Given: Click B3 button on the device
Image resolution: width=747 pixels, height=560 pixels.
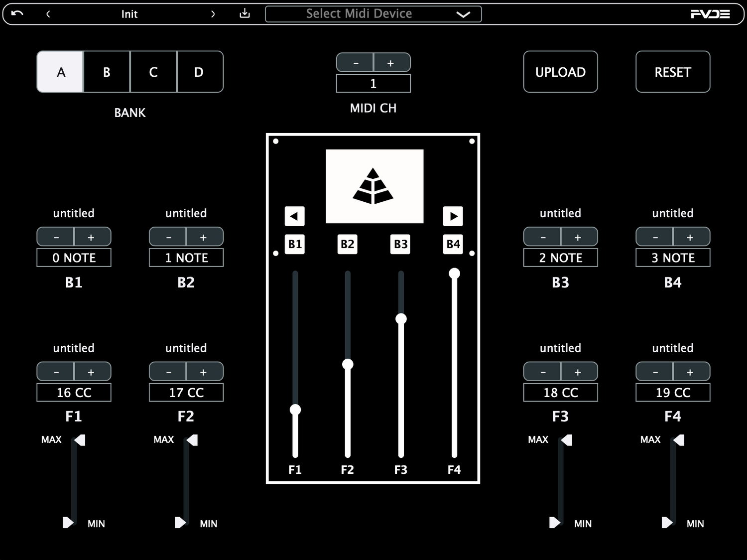Looking at the screenshot, I should 400,244.
